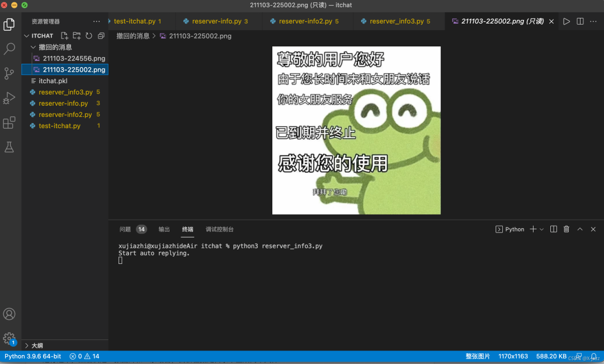Maximize the panel with up chevron
The image size is (604, 364).
pyautogui.click(x=580, y=229)
